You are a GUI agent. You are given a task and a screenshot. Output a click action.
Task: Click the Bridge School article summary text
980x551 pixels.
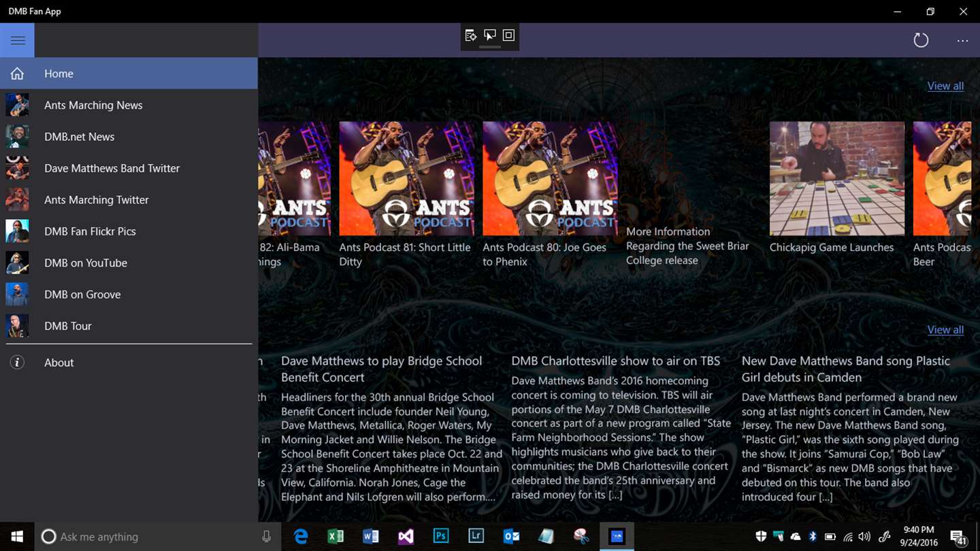click(x=391, y=447)
